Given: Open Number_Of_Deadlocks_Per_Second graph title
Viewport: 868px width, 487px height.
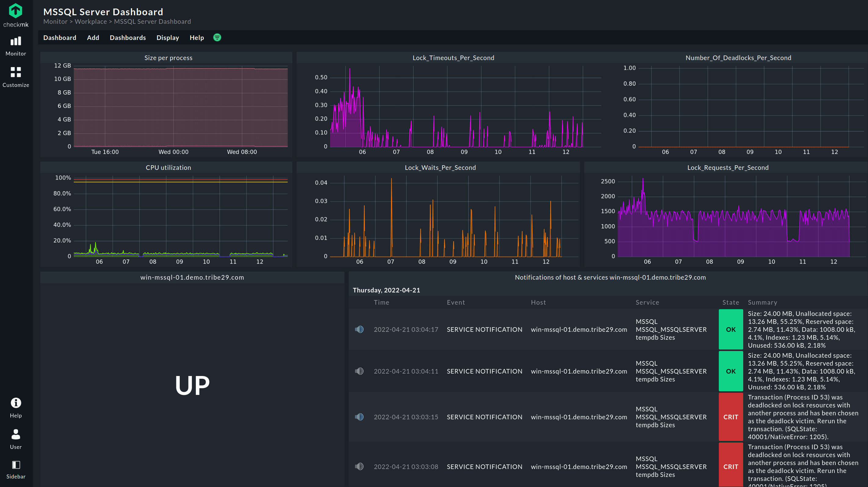Looking at the screenshot, I should point(738,58).
